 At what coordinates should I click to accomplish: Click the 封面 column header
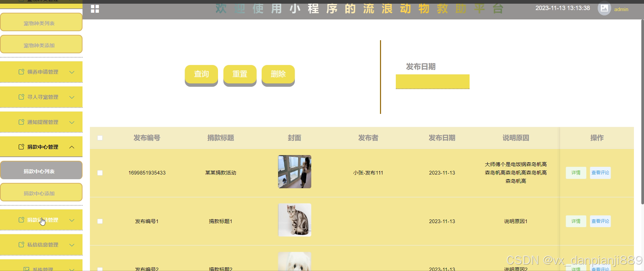294,138
